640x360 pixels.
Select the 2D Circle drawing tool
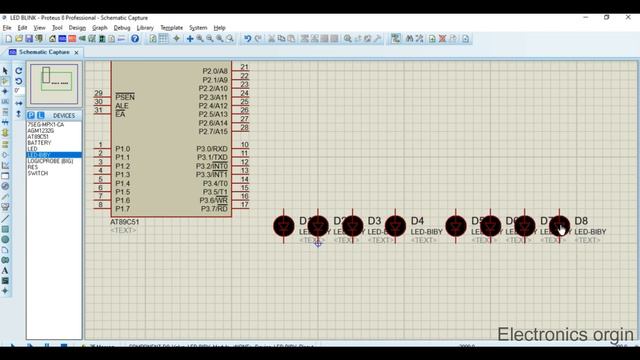pyautogui.click(x=5, y=239)
